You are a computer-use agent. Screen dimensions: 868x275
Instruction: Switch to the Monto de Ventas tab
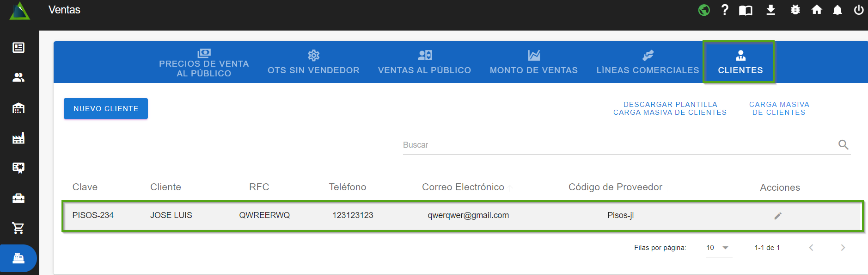[x=533, y=62]
